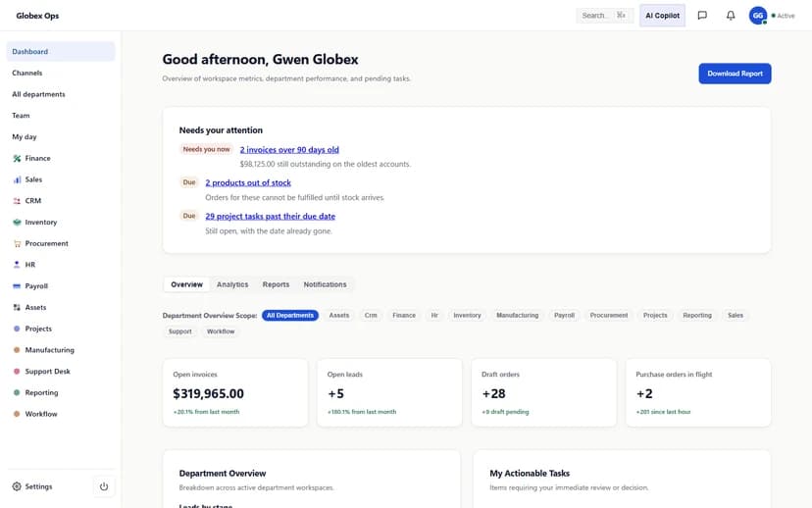The height and width of the screenshot is (508, 812).
Task: Click the Needs you now badge
Action: click(x=206, y=149)
